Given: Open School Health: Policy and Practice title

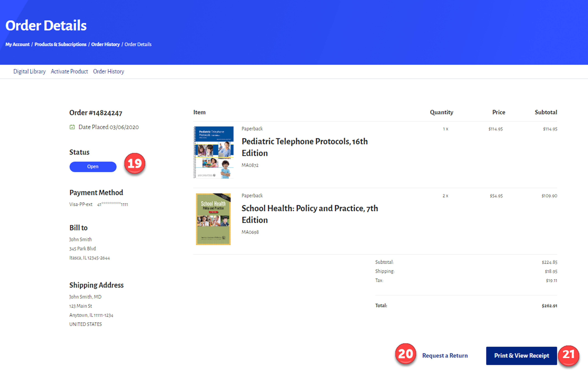Looking at the screenshot, I should coord(309,214).
